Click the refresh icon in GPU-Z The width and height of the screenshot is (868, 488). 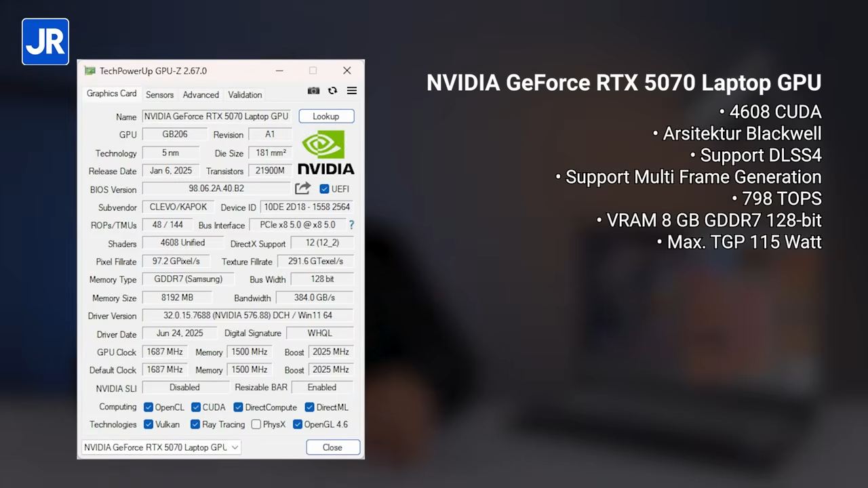coord(332,91)
